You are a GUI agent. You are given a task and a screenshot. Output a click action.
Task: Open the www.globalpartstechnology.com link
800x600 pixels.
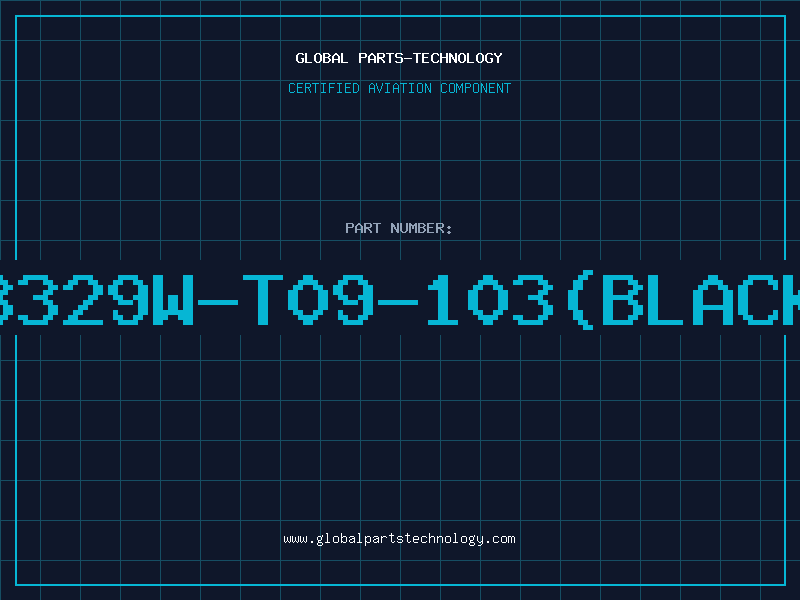coord(399,539)
